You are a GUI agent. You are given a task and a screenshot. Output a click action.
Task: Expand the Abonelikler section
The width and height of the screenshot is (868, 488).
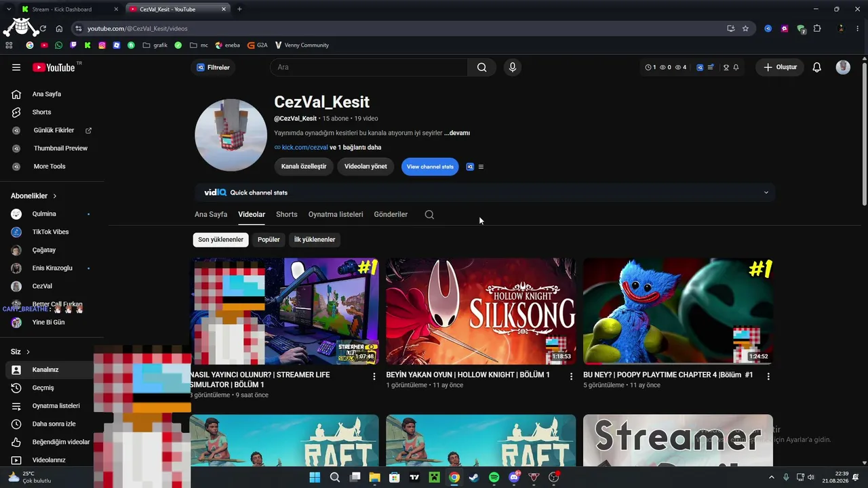[x=34, y=196]
